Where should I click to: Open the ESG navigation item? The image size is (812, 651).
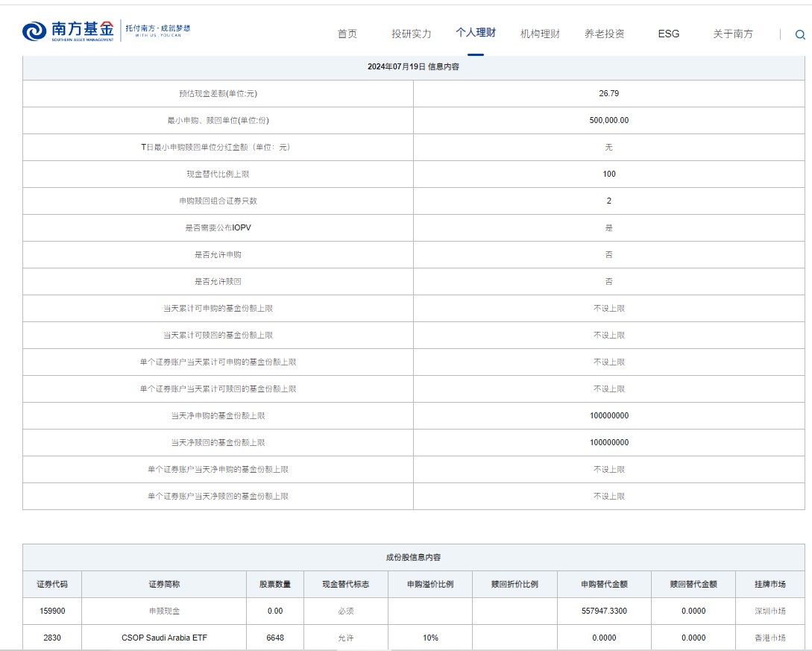(669, 34)
